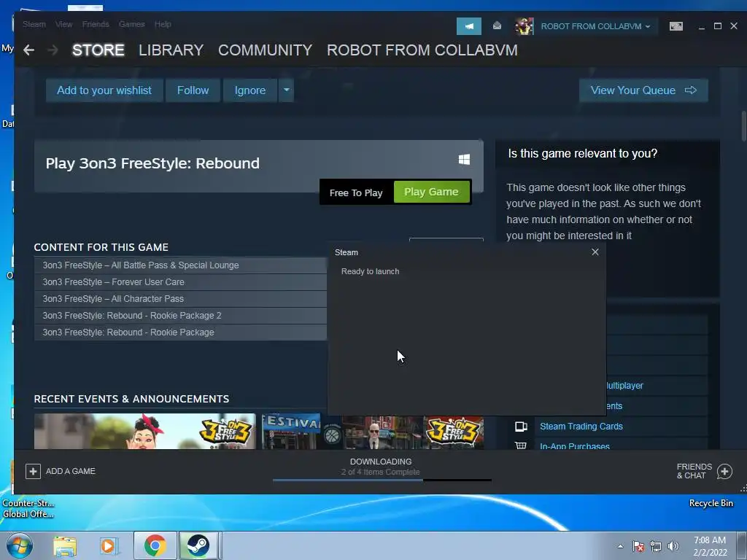Open the first event thumbnail with the girl
The image size is (747, 560).
(x=145, y=431)
